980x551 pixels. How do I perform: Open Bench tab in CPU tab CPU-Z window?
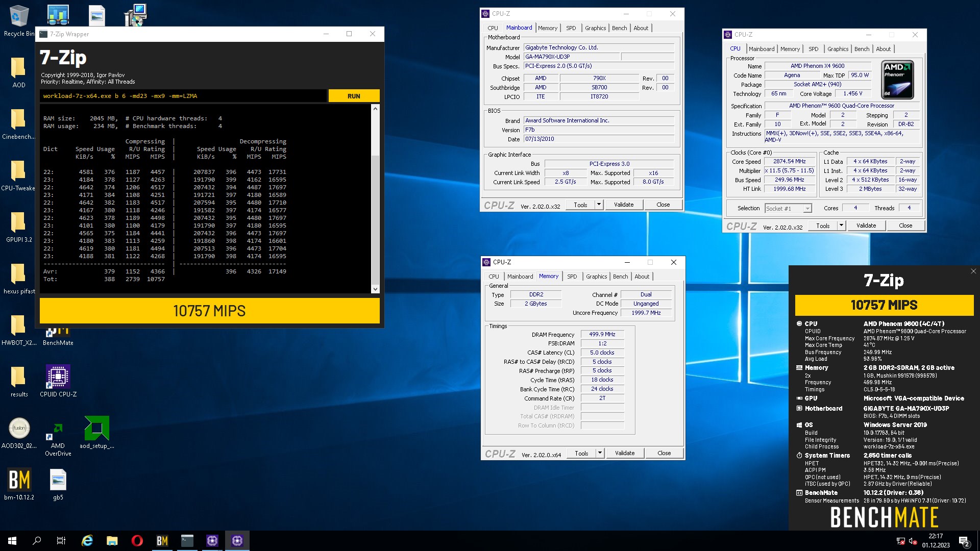862,49
